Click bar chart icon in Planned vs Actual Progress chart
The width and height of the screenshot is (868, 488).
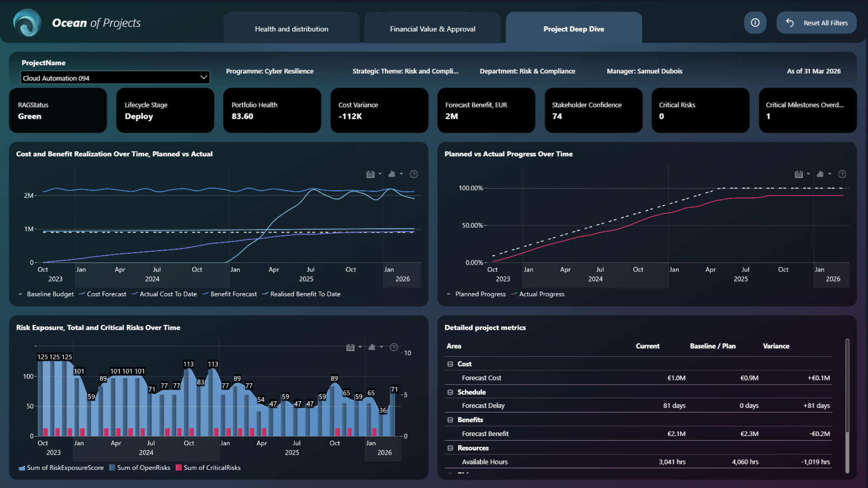click(820, 174)
